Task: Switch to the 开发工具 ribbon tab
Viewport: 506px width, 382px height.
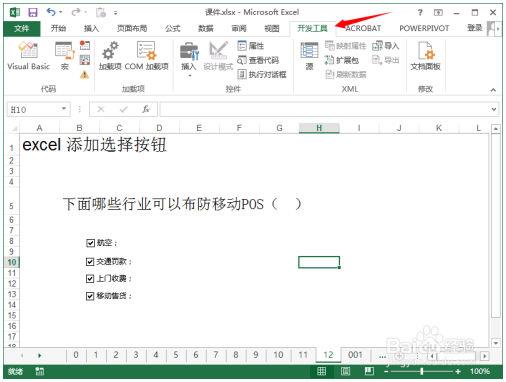Action: click(x=312, y=28)
